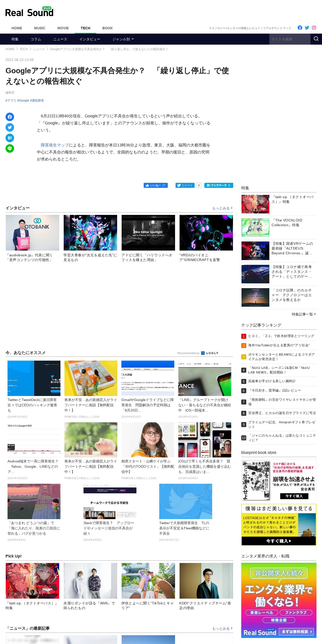Click 今すぐ購入 on LOSTAGE book banner
Image resolution: width=322 pixels, height=644 pixels.
279,541
